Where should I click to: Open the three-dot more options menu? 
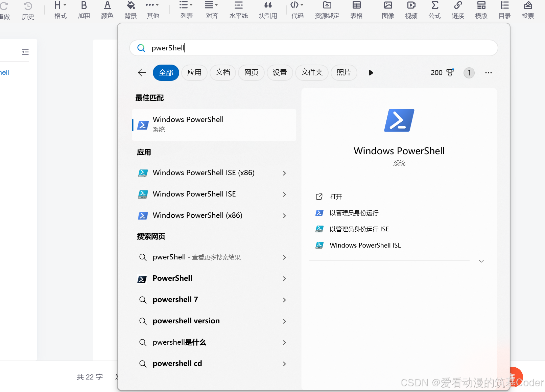tap(489, 73)
